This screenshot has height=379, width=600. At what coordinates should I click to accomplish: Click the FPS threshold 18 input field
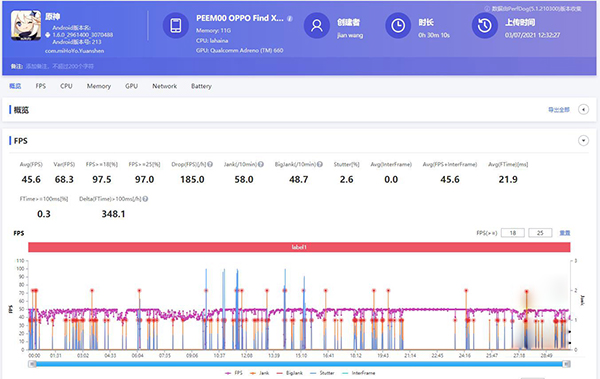tap(513, 233)
